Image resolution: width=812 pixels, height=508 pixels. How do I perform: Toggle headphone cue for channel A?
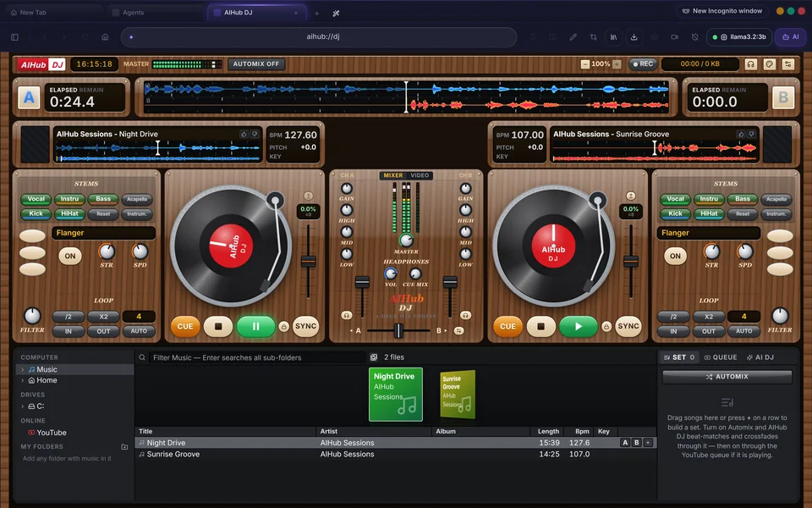[347, 315]
